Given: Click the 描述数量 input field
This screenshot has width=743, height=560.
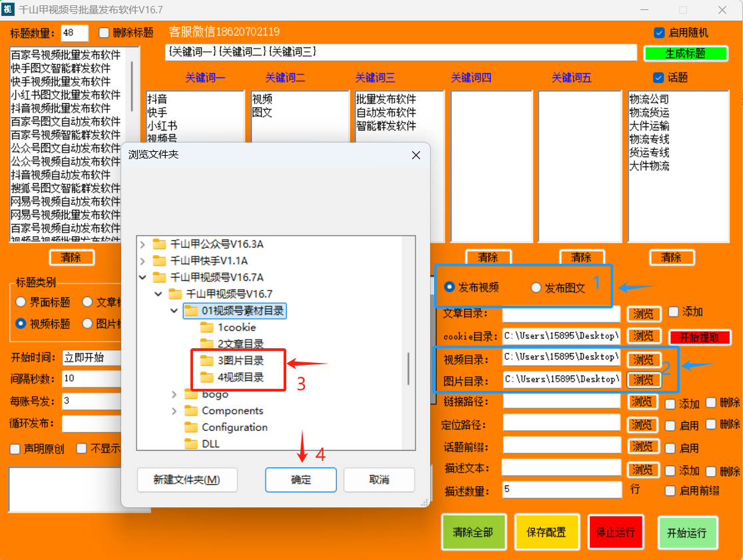Looking at the screenshot, I should [561, 489].
